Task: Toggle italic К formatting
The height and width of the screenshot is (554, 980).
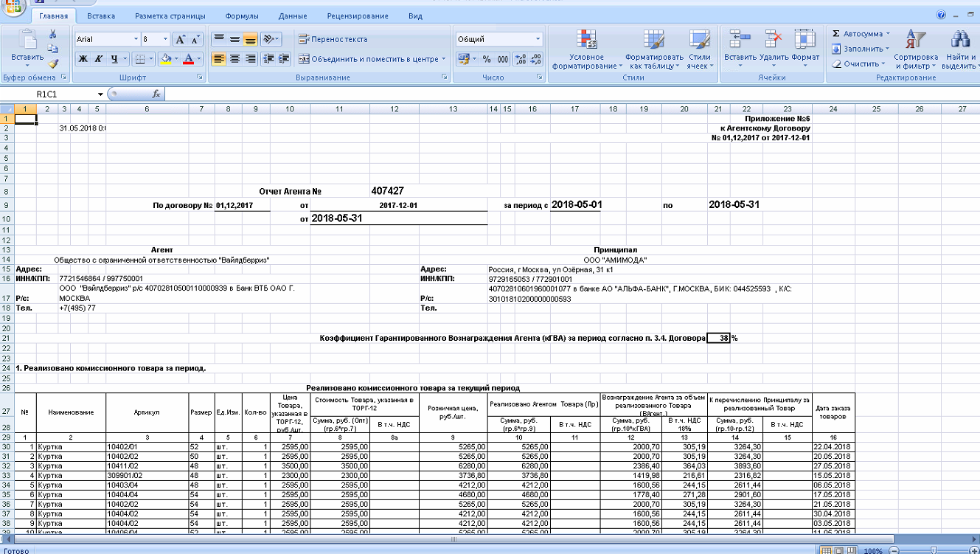Action: pyautogui.click(x=99, y=59)
